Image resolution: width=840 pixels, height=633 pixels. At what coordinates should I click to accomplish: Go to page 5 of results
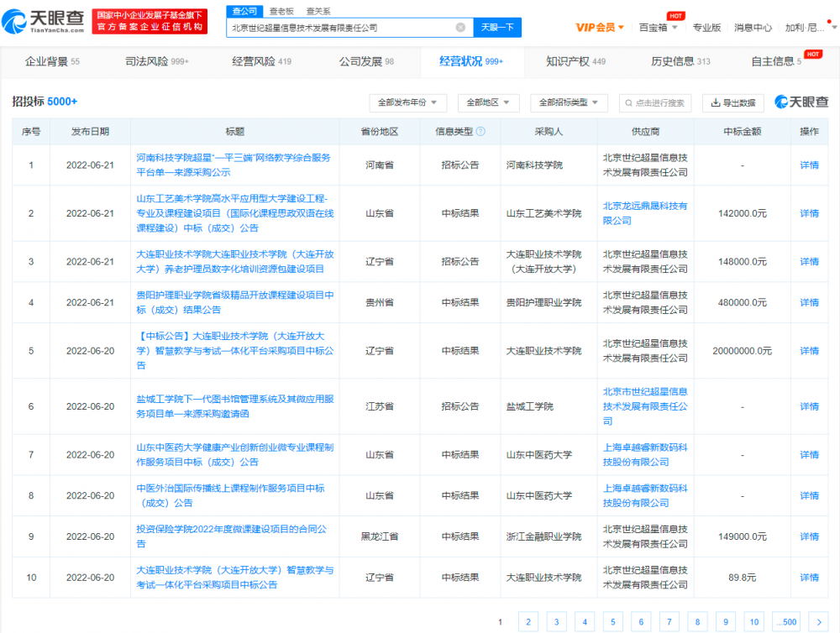point(613,622)
